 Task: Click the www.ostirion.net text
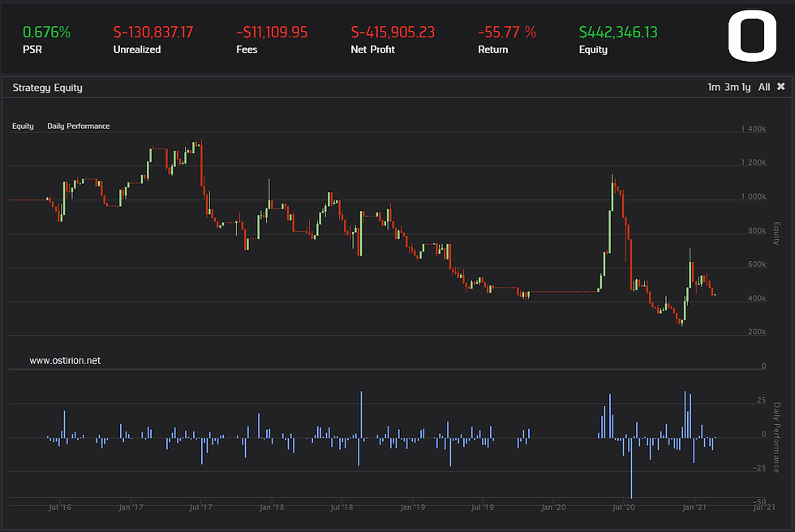click(65, 361)
